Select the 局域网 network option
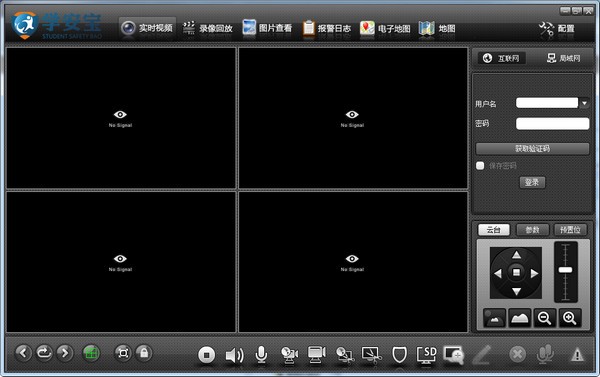Image resolution: width=600 pixels, height=377 pixels. 564,58
